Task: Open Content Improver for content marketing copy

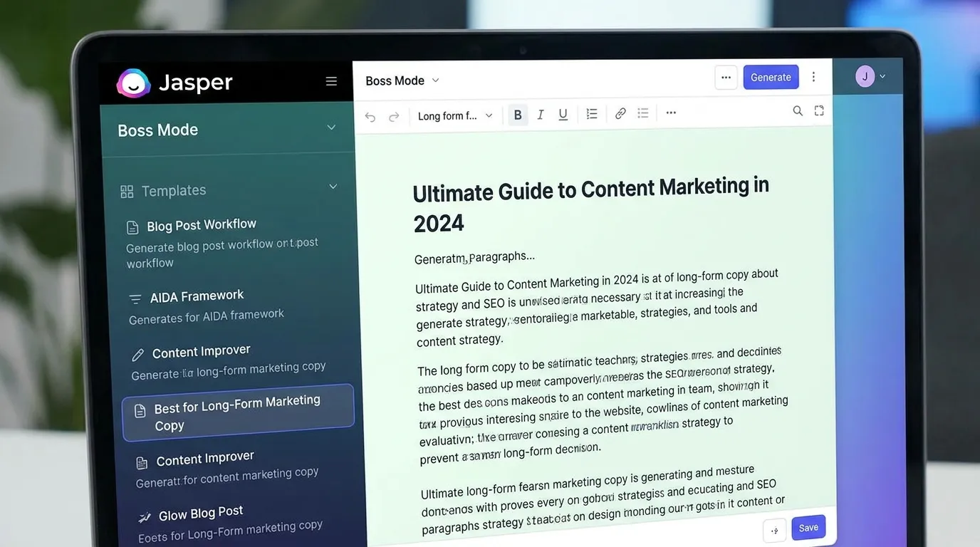Action: (226, 468)
